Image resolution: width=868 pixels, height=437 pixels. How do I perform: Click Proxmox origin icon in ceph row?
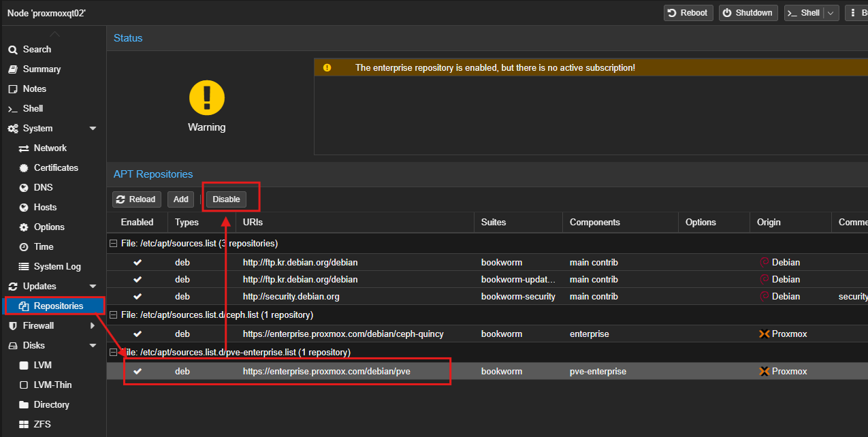click(765, 334)
